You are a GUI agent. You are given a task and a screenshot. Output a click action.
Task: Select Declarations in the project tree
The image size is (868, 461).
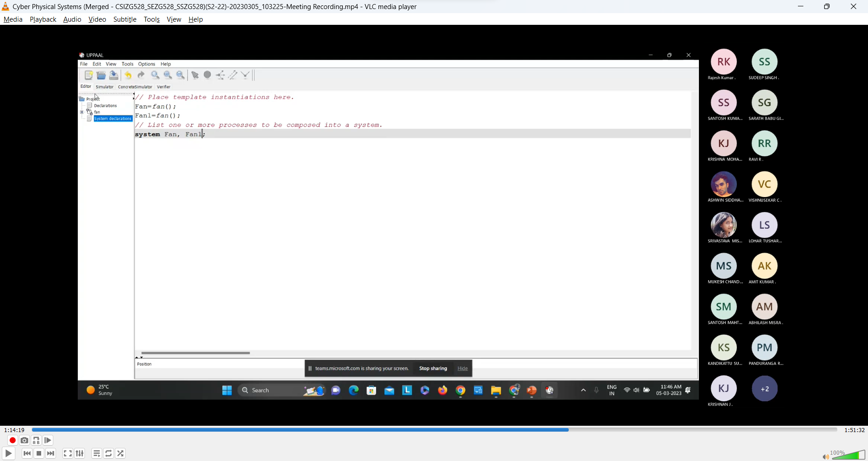105,106
